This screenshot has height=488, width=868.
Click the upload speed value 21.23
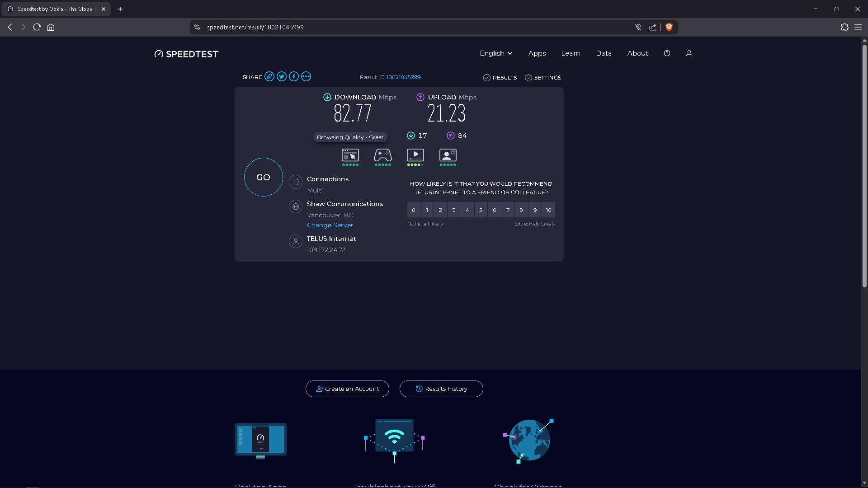pyautogui.click(x=446, y=113)
